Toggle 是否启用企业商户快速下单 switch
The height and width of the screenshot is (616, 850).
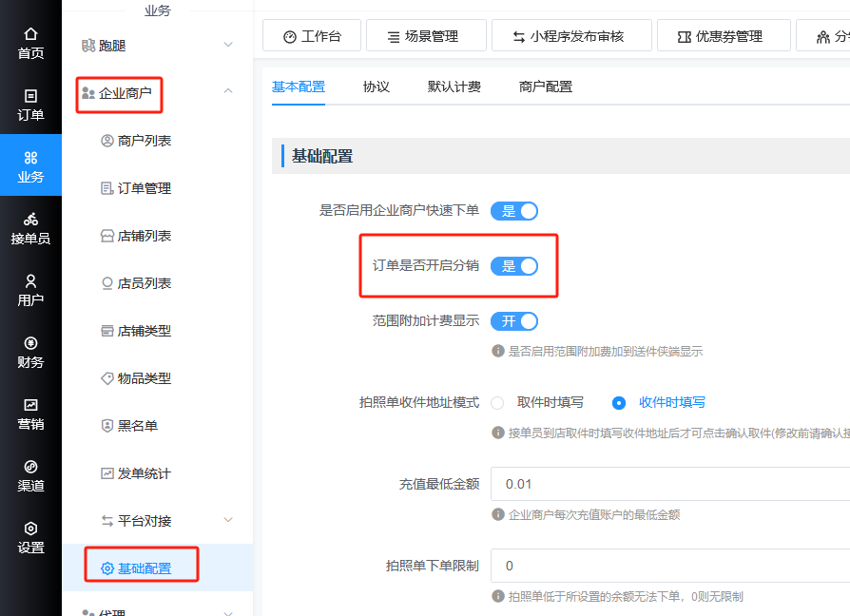pyautogui.click(x=514, y=211)
